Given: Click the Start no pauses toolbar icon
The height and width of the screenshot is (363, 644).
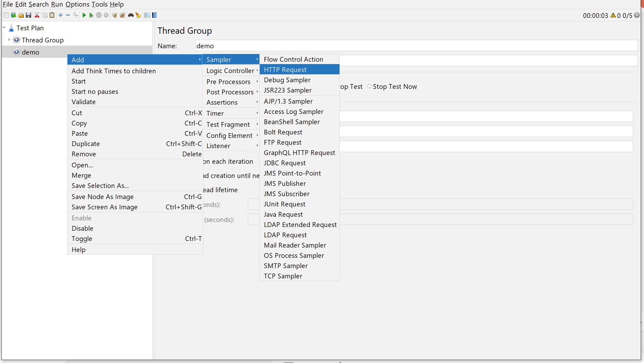Looking at the screenshot, I should (x=91, y=15).
